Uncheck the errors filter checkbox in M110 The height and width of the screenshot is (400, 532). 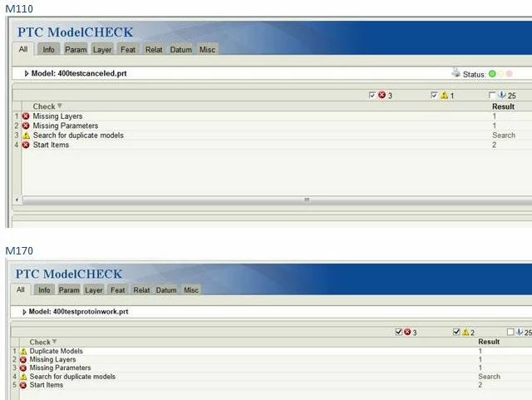[372, 95]
